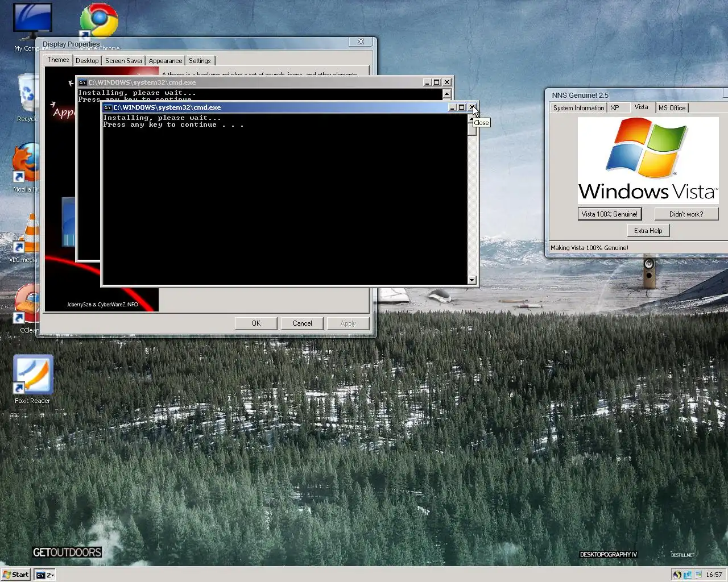Maximize the rear cmd.exe window
This screenshot has height=582, width=728.
pyautogui.click(x=437, y=82)
